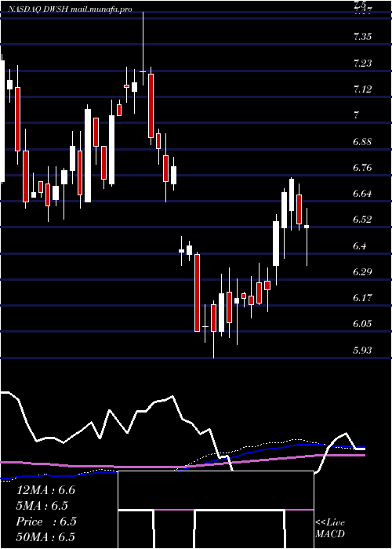Click the 6.05 price axis label
Screen dimensions: 392x549
pyautogui.click(x=362, y=323)
